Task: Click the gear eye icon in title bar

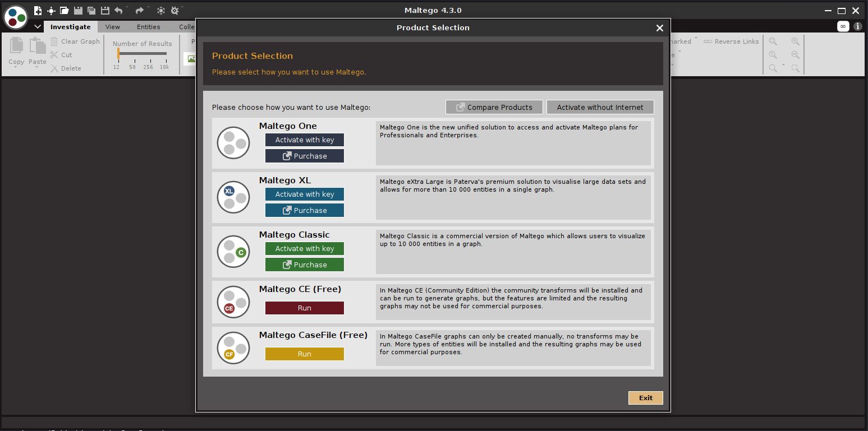Action: point(174,10)
